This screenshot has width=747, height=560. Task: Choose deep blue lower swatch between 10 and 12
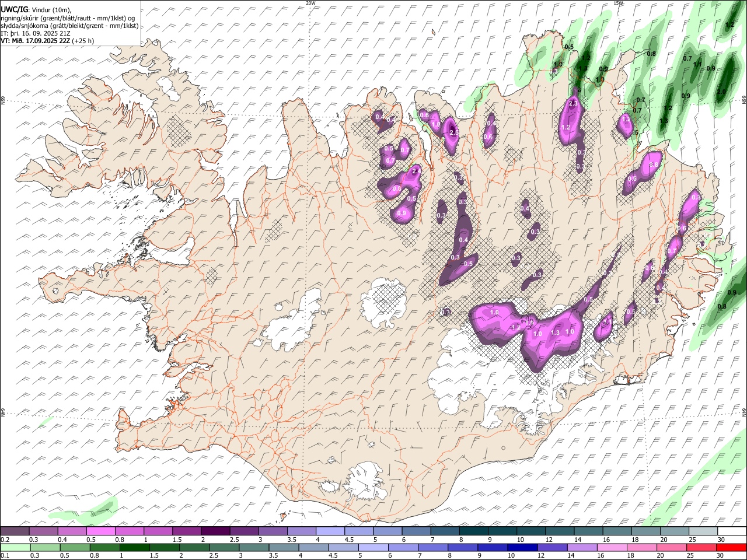pyautogui.click(x=522, y=548)
